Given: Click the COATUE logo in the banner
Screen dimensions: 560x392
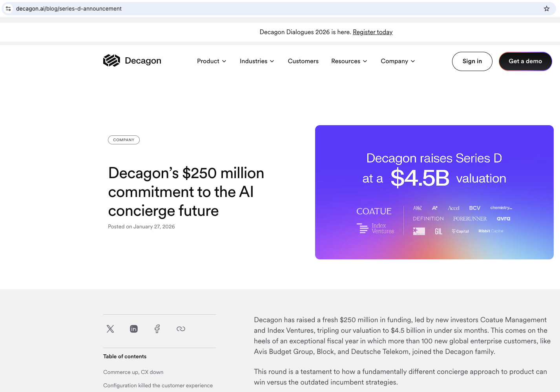Looking at the screenshot, I should [374, 211].
